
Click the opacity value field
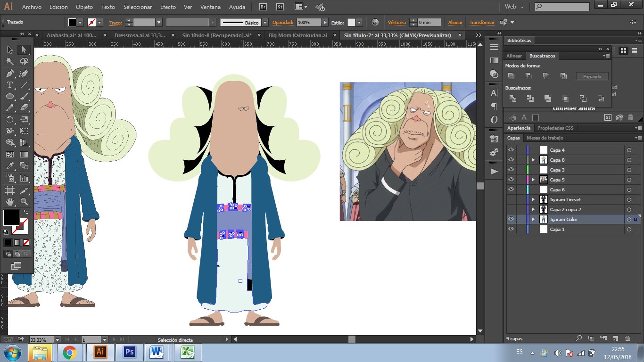(x=309, y=23)
